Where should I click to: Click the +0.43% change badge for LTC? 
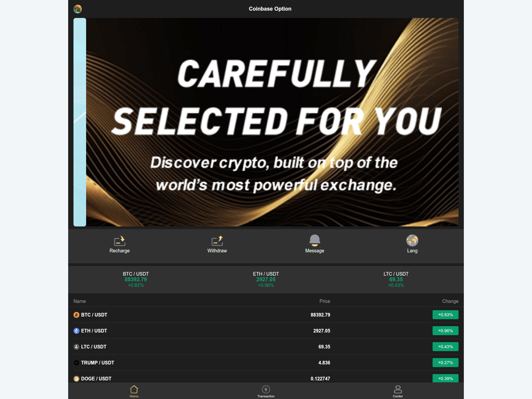coord(446,347)
